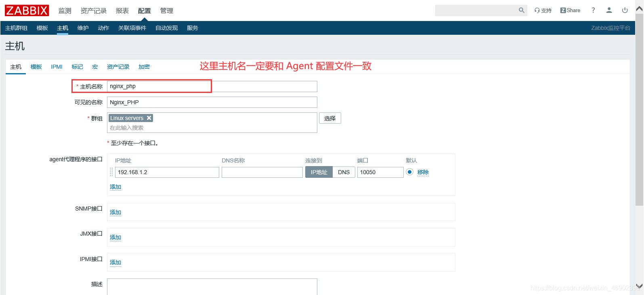Click the page scrollbar down arrow
The height and width of the screenshot is (295, 644).
(x=639, y=286)
